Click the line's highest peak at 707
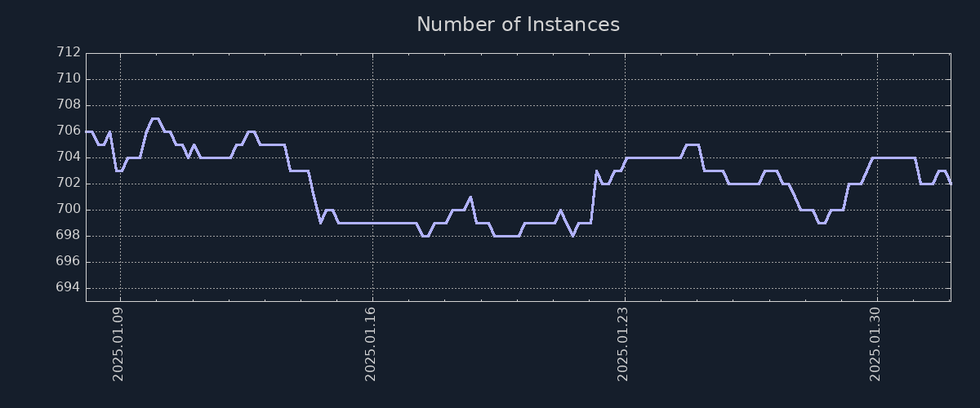This screenshot has width=980, height=408. (154, 118)
